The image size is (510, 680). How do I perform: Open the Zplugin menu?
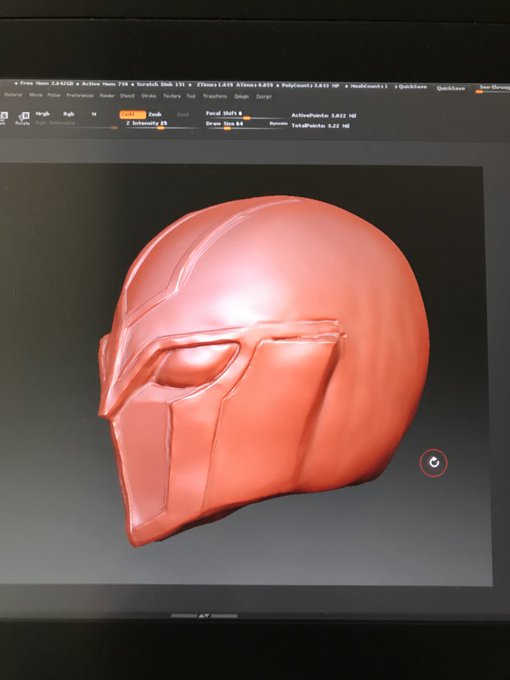[242, 96]
